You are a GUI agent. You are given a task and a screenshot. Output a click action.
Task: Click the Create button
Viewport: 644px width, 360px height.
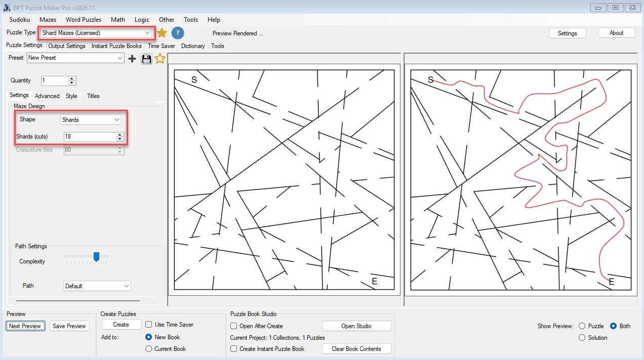121,325
